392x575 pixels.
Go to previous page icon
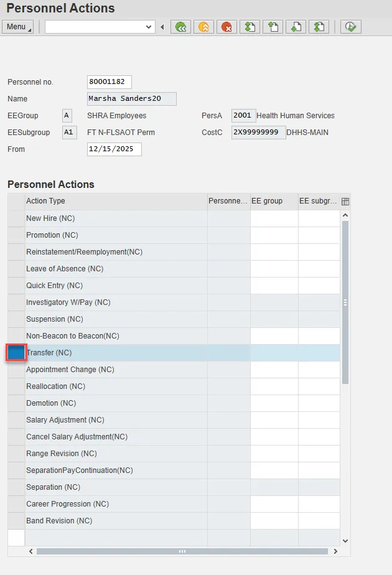tap(273, 27)
